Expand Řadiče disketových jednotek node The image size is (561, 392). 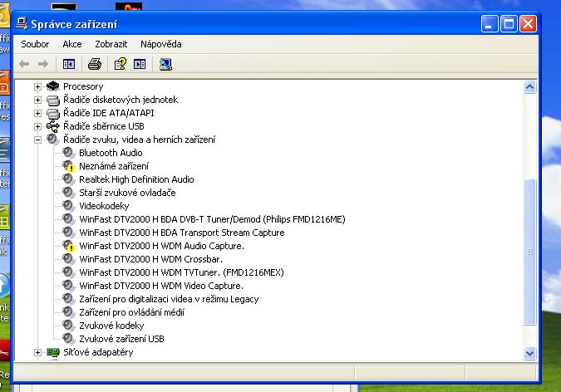(37, 100)
